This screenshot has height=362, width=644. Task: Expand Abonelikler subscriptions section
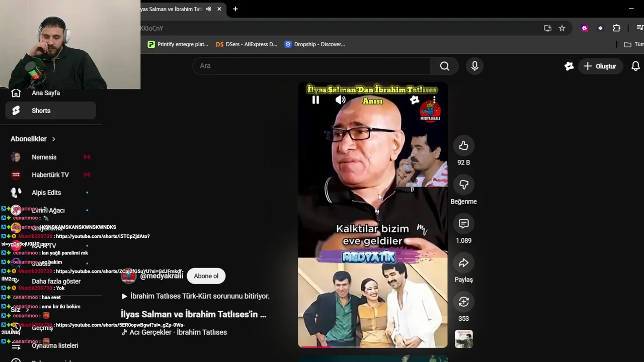pos(33,139)
